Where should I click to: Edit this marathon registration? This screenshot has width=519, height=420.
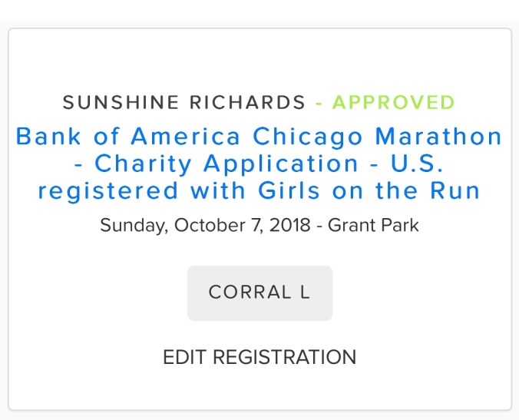(x=259, y=357)
